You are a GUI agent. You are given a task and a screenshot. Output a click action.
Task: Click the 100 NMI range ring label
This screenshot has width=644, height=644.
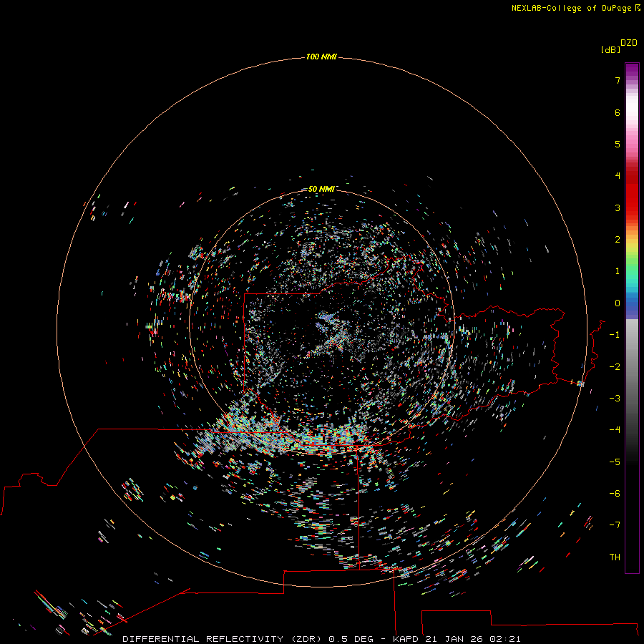point(321,57)
